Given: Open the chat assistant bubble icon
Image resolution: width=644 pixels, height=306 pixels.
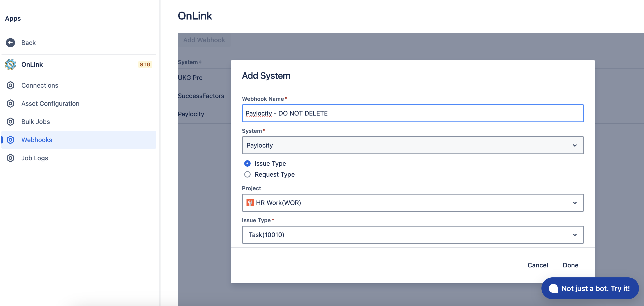Looking at the screenshot, I should [553, 288].
